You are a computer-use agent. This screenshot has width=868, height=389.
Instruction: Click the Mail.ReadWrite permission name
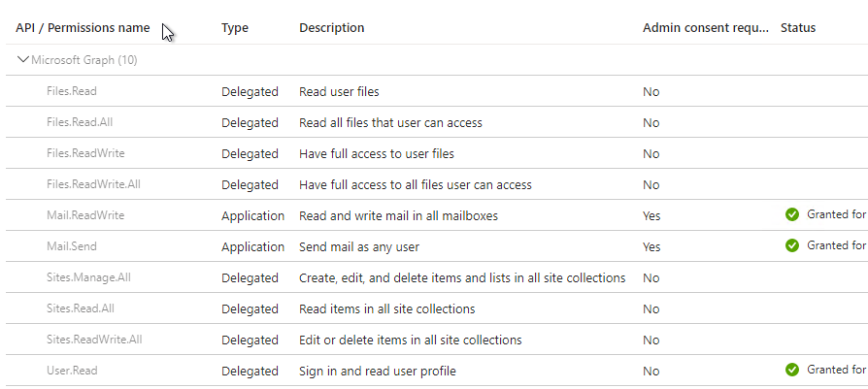click(x=85, y=215)
